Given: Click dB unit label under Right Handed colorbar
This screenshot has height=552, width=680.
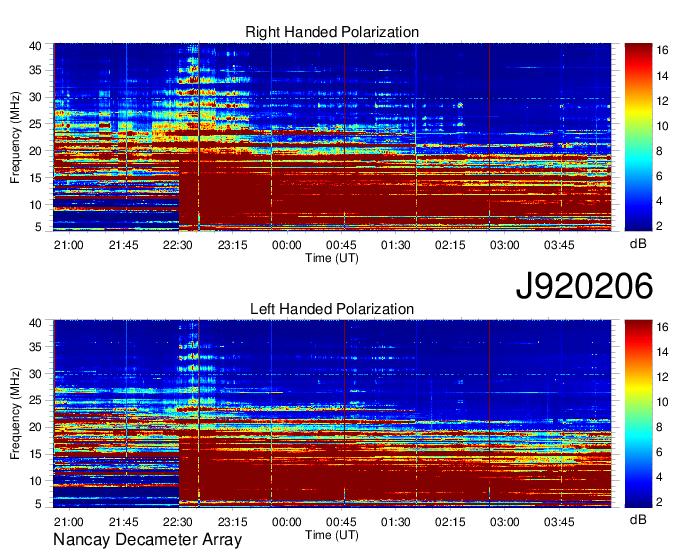Looking at the screenshot, I should point(638,244).
